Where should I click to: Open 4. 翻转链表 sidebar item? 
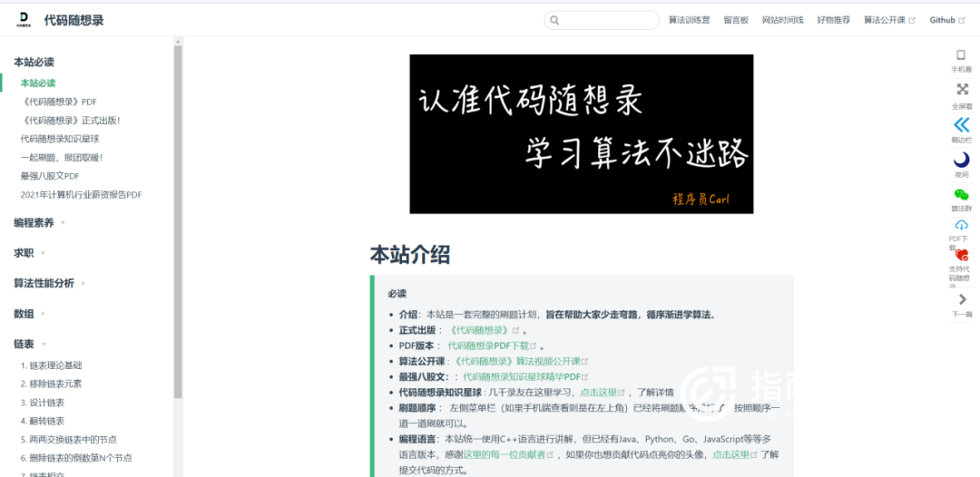(x=43, y=421)
